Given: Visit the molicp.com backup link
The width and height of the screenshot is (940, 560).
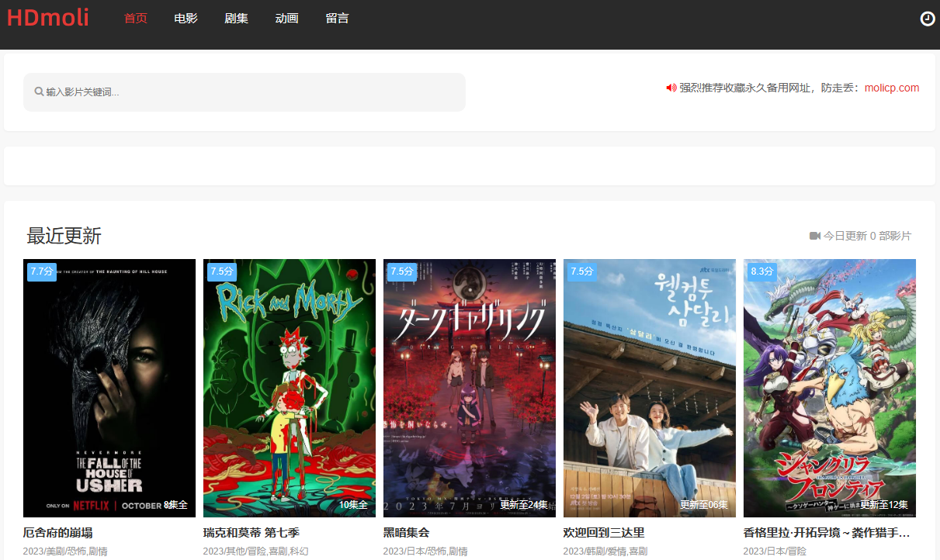Looking at the screenshot, I should 891,88.
